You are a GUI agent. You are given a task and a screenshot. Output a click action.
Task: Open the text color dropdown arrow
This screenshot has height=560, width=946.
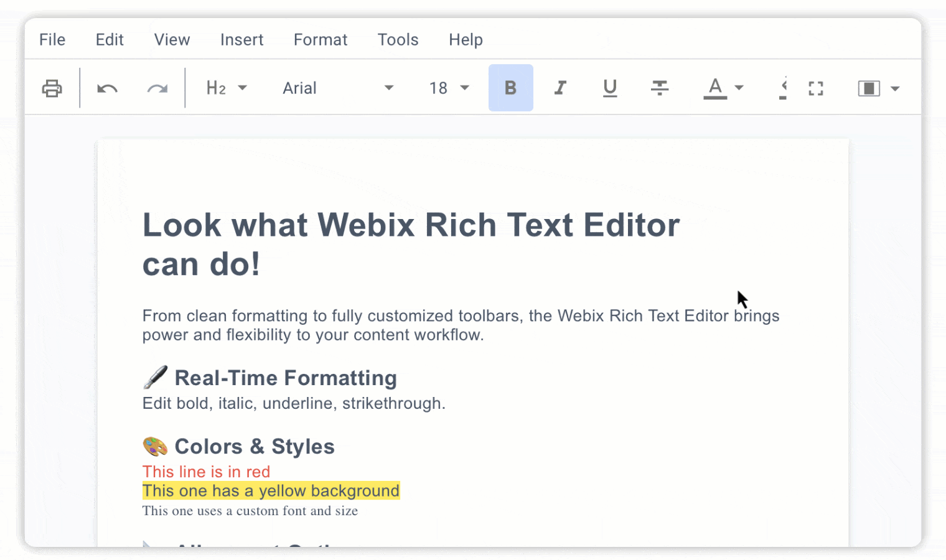point(739,88)
